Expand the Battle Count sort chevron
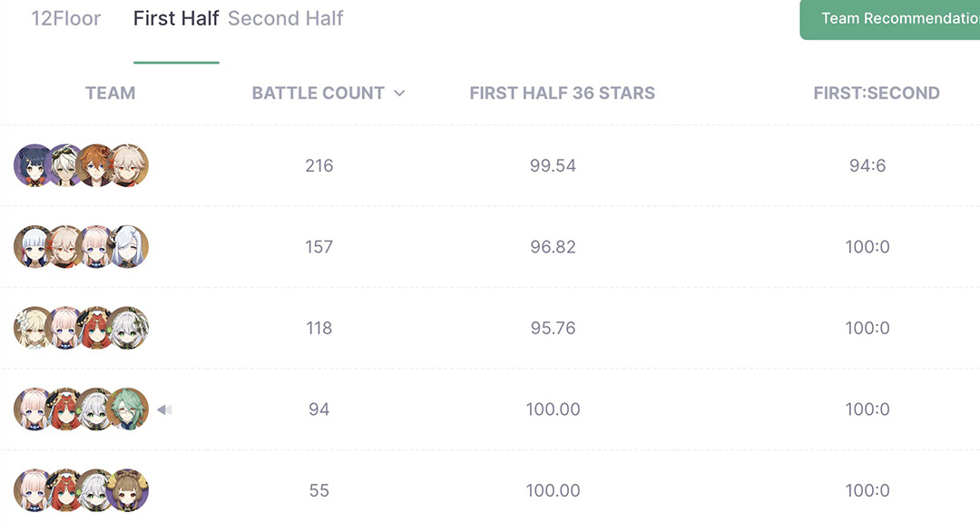980x523 pixels. coord(399,94)
